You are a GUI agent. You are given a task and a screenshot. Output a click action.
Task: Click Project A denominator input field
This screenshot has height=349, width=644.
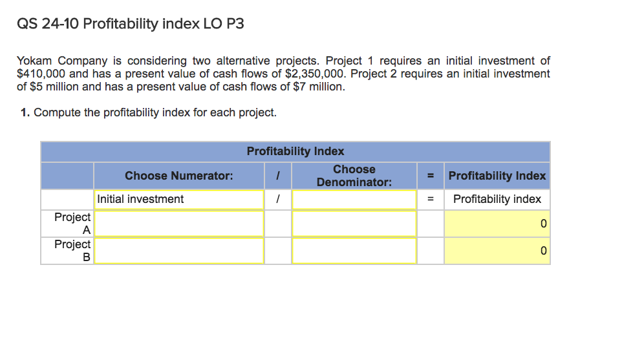354,224
